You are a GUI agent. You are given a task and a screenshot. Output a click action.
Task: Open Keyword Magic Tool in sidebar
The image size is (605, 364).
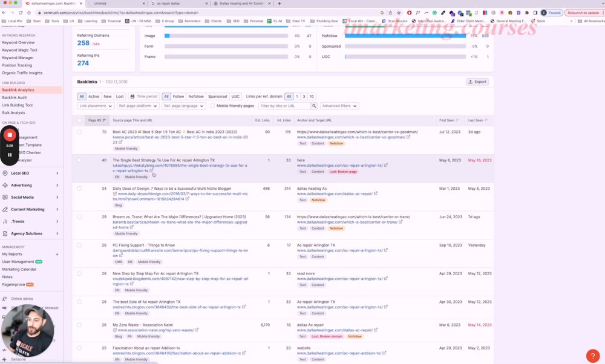coord(20,50)
